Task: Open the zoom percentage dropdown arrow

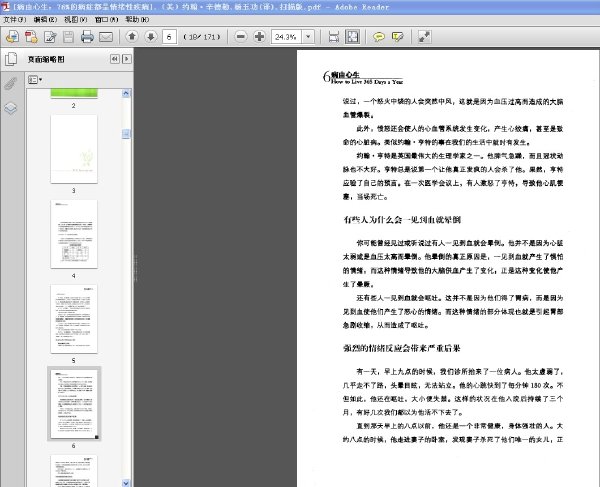Action: tap(308, 37)
